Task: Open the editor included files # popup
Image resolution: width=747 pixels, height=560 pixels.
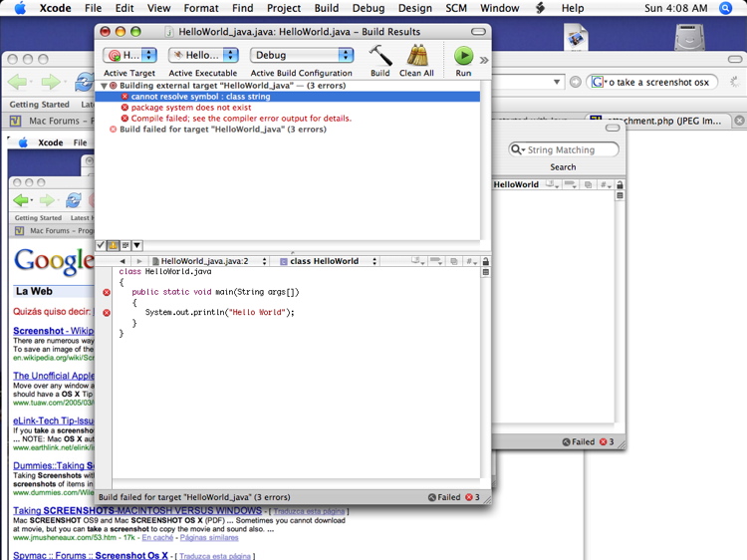Action: [x=471, y=261]
